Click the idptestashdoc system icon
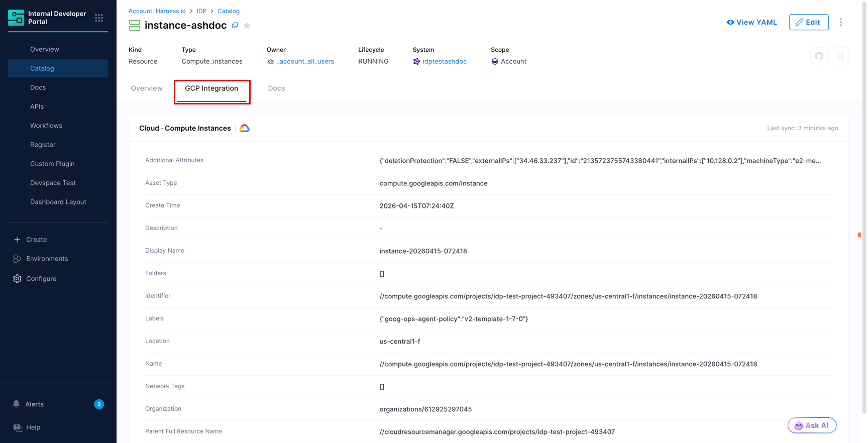The height and width of the screenshot is (443, 868). 416,61
